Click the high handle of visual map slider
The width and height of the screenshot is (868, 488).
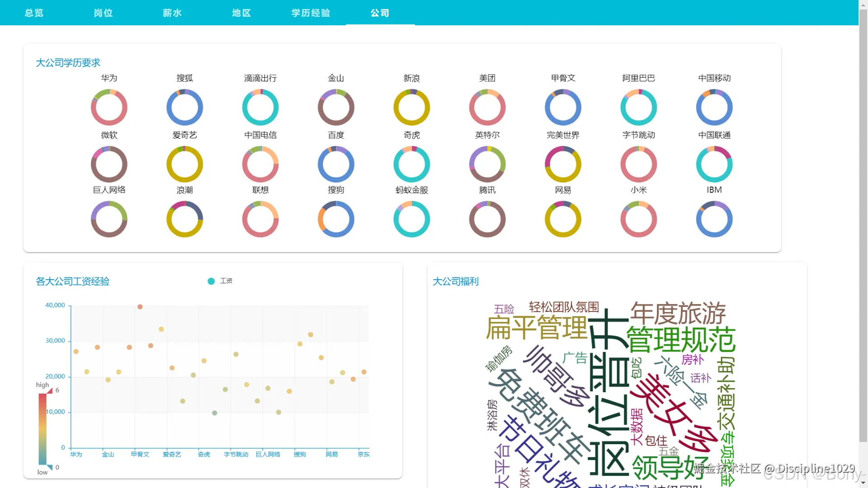50,390
